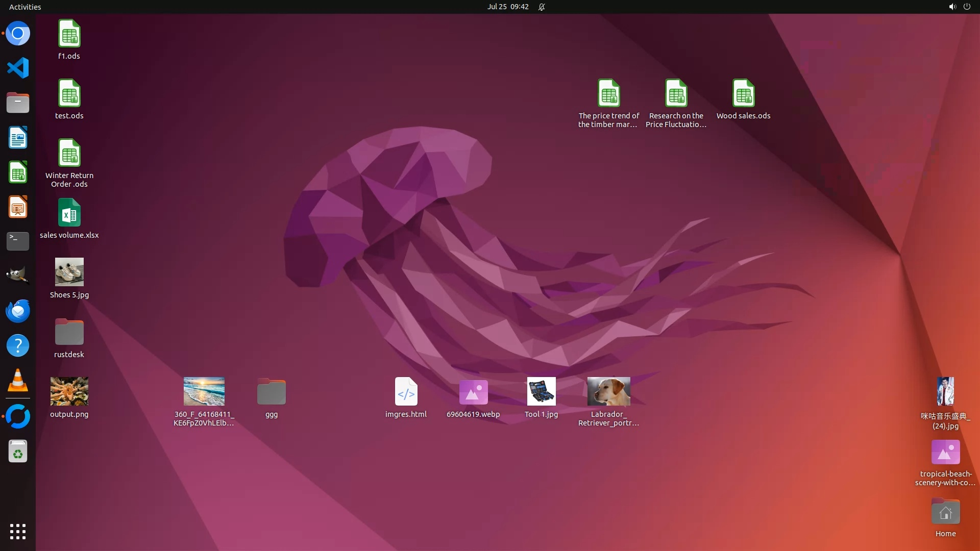Open Thunderbird mail from the dock
This screenshot has height=551, width=980.
(x=18, y=311)
